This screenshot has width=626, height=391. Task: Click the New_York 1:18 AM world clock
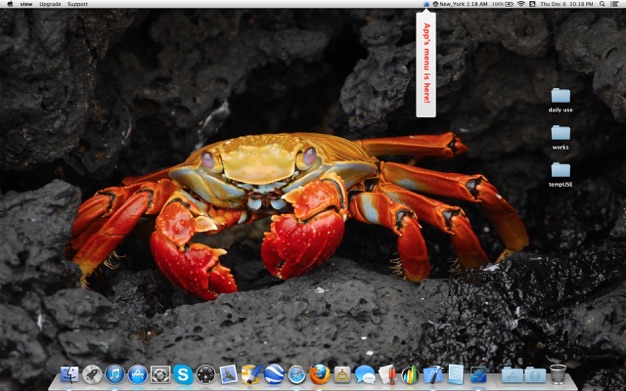coord(460,4)
